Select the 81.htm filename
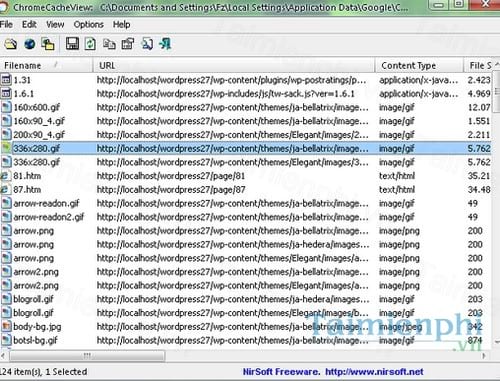 point(27,176)
